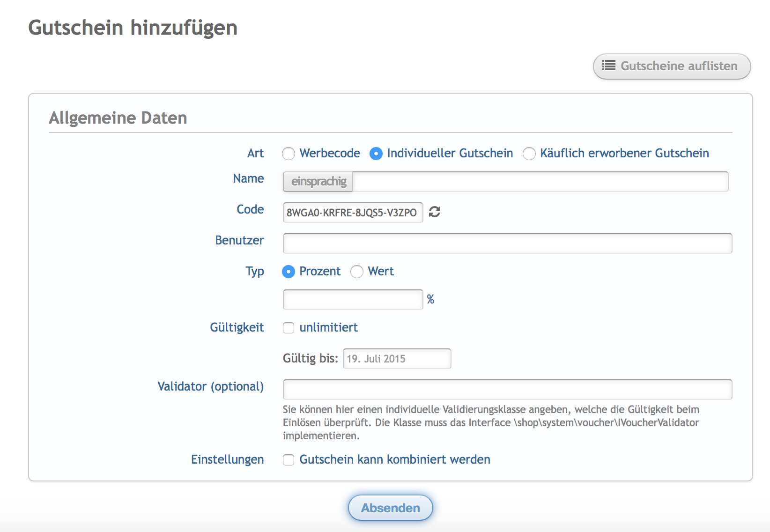Select the Werbecode radio option

289,154
